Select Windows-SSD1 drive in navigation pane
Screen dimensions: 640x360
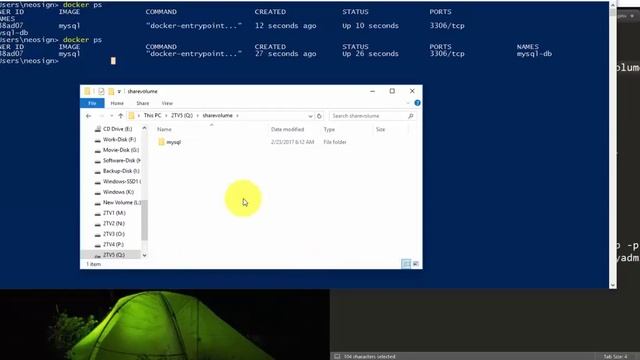(122, 181)
